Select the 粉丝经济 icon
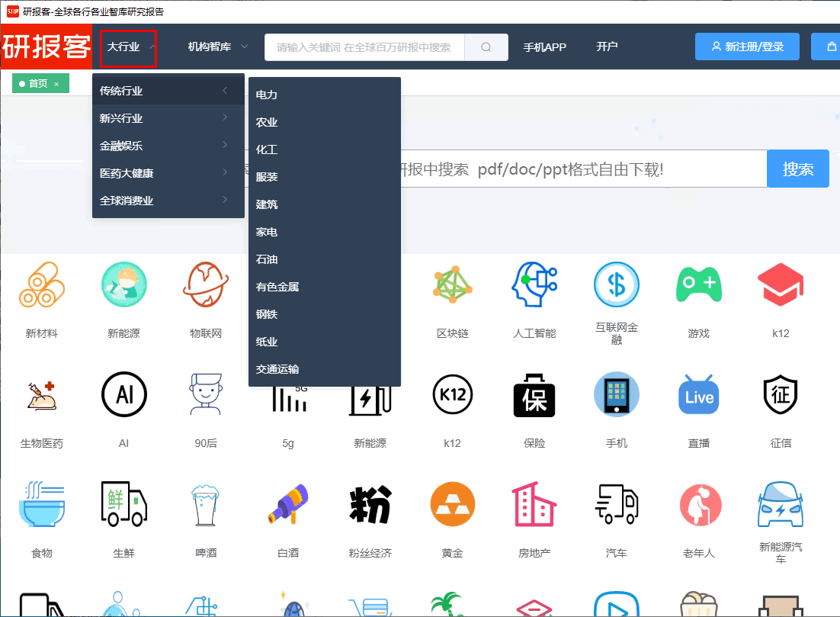 coord(370,504)
